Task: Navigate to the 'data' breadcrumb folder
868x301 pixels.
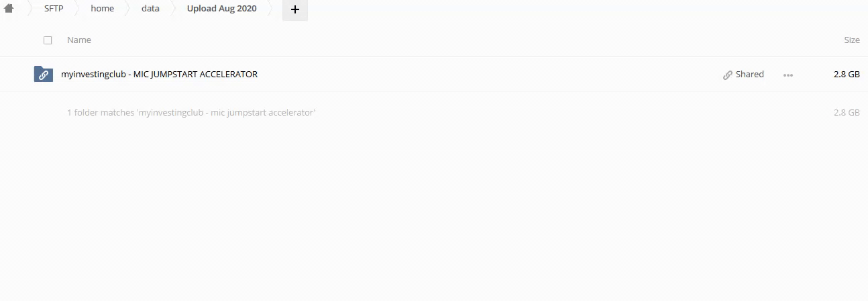Action: point(151,9)
